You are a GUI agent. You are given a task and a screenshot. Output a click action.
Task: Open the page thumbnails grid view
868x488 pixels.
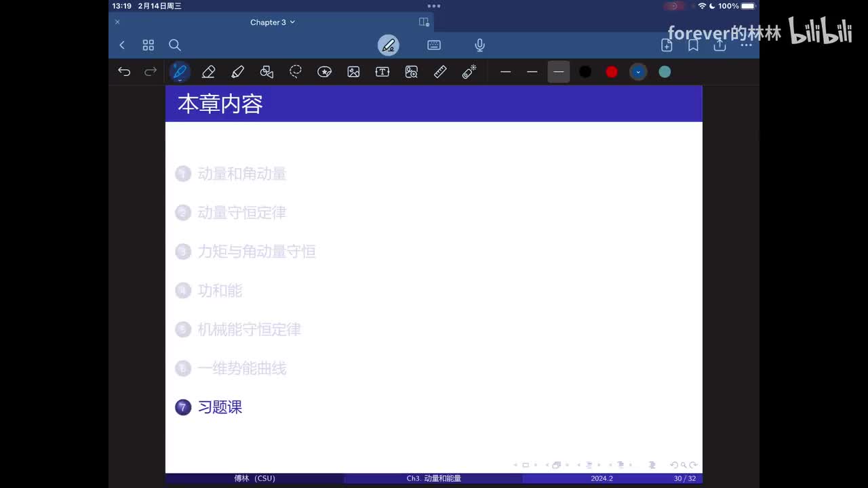click(x=149, y=45)
